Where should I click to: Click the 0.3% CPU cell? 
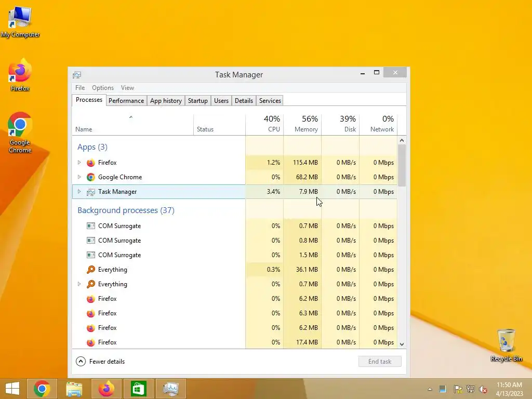point(264,270)
